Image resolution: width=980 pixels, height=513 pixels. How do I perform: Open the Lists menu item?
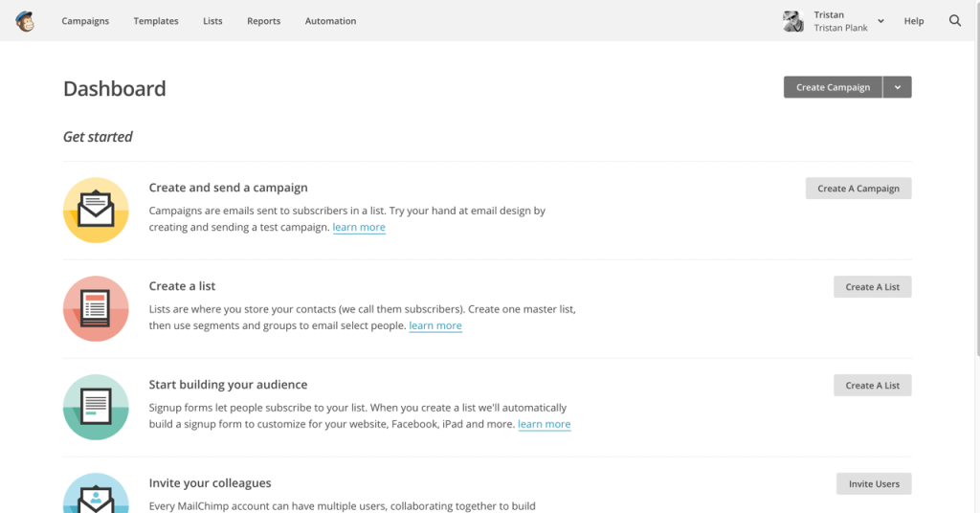(212, 21)
